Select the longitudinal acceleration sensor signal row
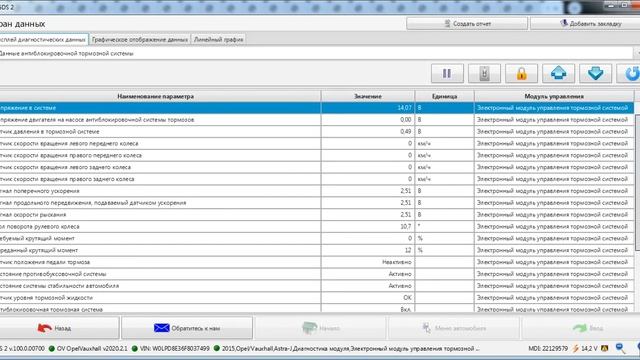Viewport: 640px width, 360px height. coord(317,202)
